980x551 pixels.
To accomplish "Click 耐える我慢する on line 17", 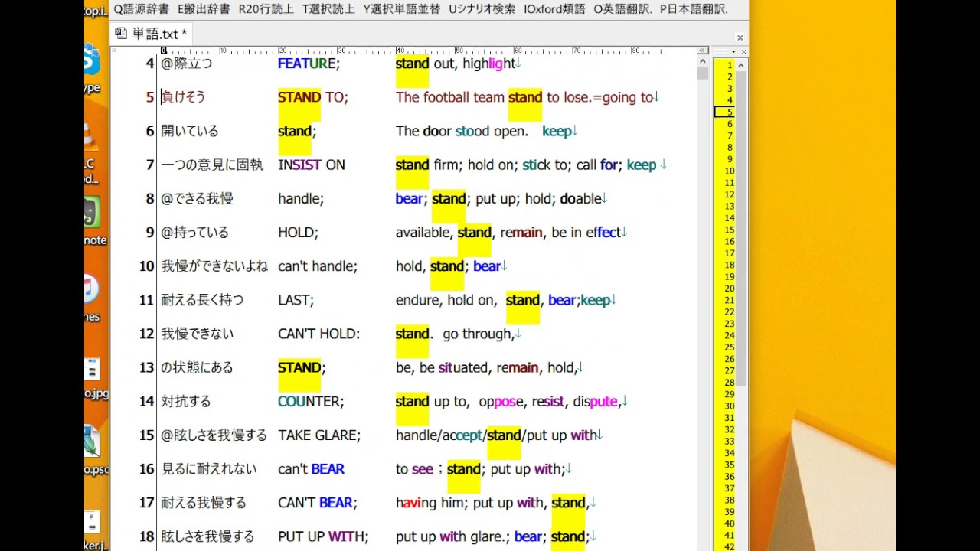I will 204,503.
